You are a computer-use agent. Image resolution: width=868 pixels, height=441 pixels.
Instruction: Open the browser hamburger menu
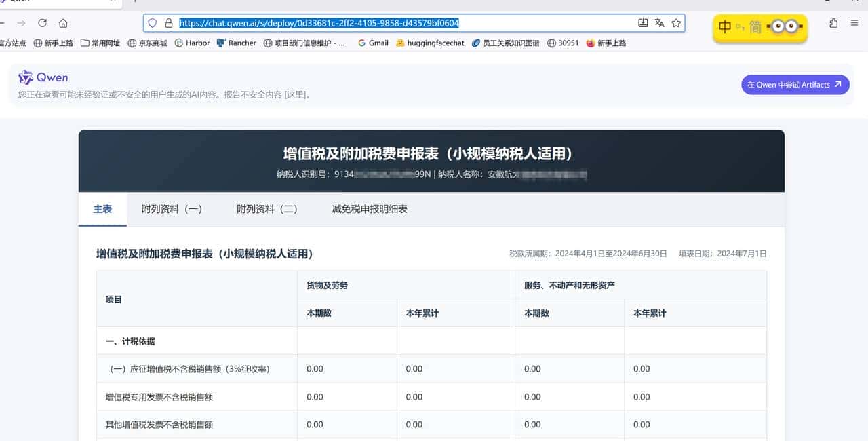(x=854, y=22)
